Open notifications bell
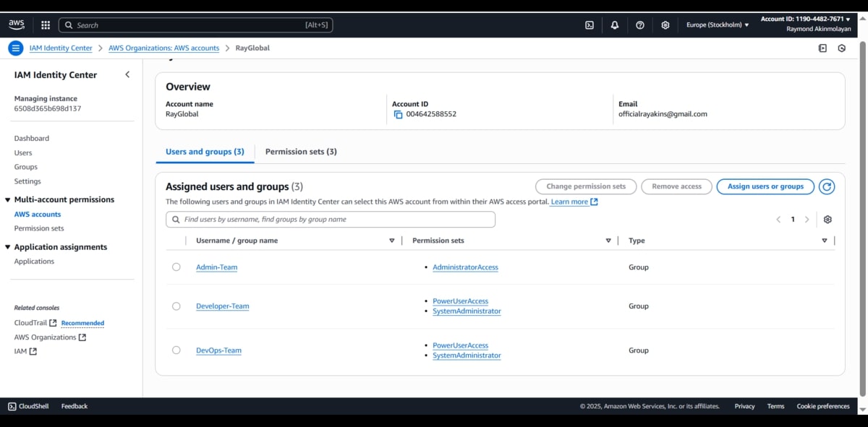The image size is (868, 427). [x=615, y=25]
